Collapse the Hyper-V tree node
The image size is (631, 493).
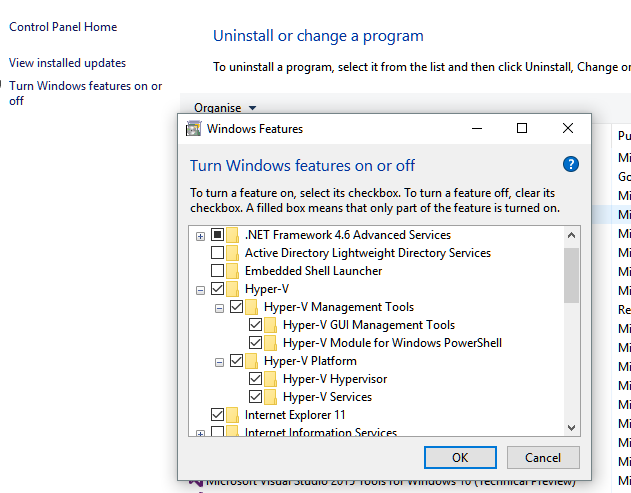tap(200, 290)
